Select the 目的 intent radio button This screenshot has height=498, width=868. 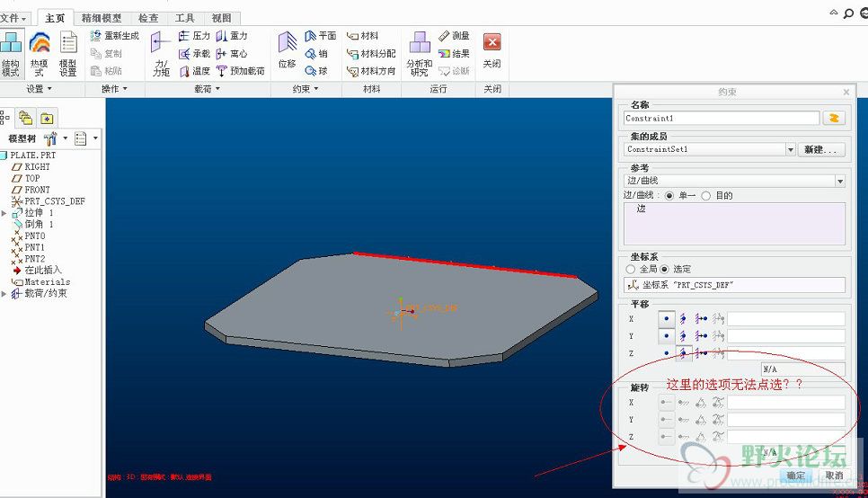[x=705, y=196]
